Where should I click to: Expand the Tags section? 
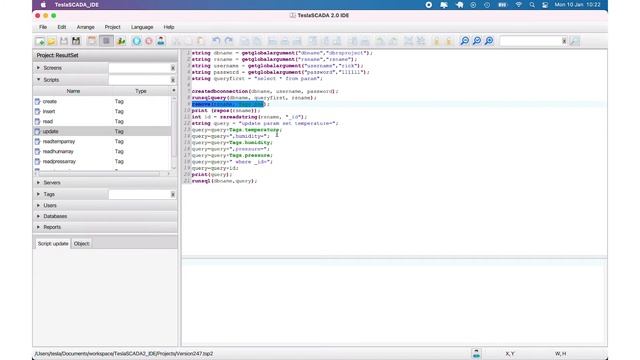tap(39, 194)
